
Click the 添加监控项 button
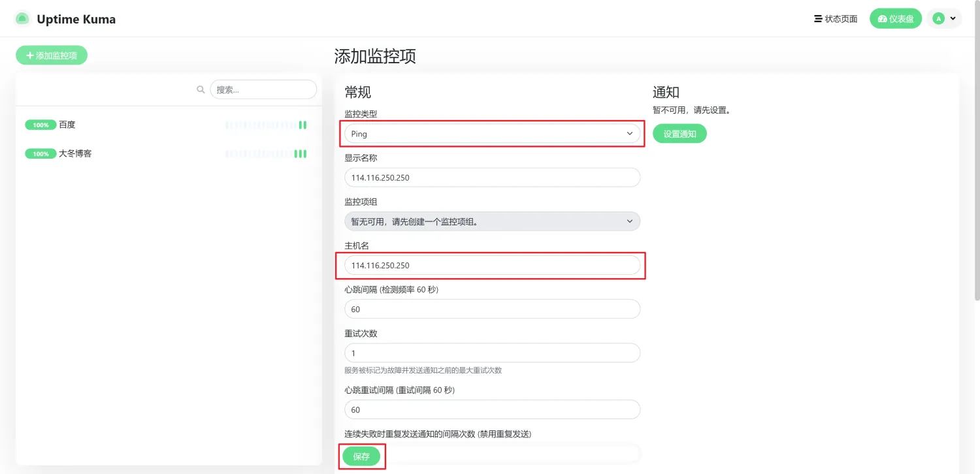click(52, 55)
